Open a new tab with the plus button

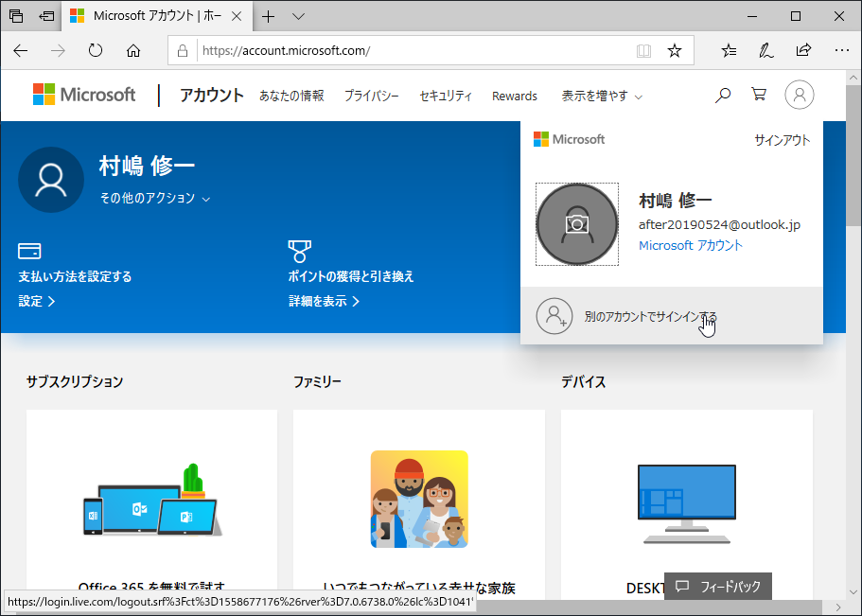click(269, 16)
